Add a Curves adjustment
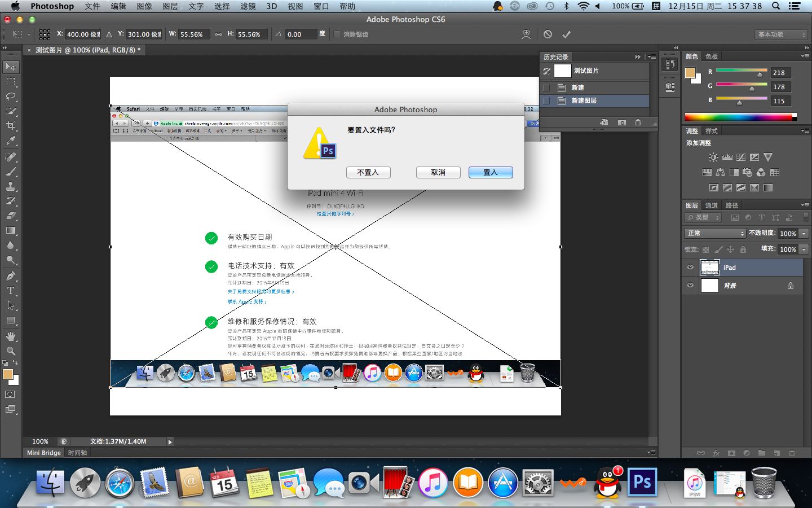 tap(741, 157)
